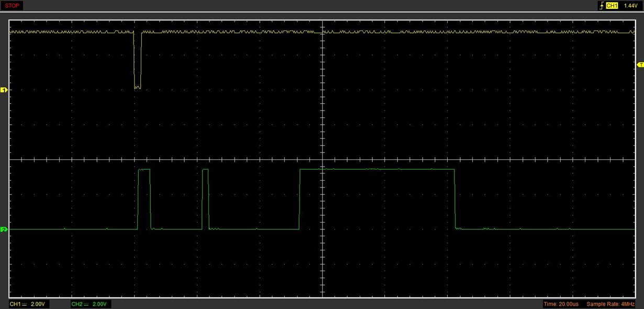Image resolution: width=644 pixels, height=309 pixels.
Task: Click the STOP acquisition status indicator
Action: point(12,6)
